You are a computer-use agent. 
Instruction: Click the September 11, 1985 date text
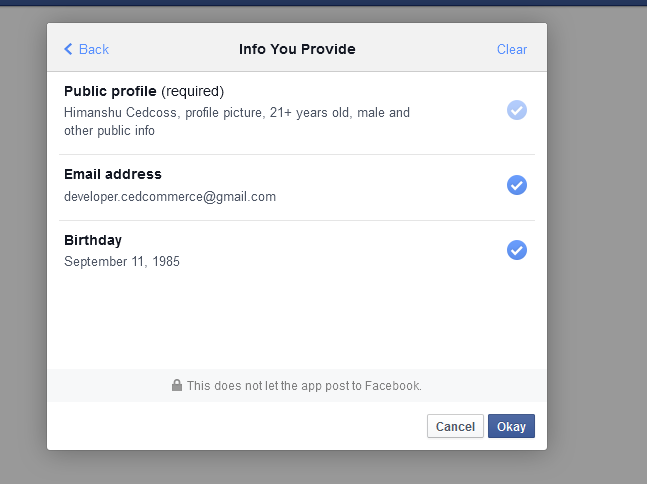[122, 262]
